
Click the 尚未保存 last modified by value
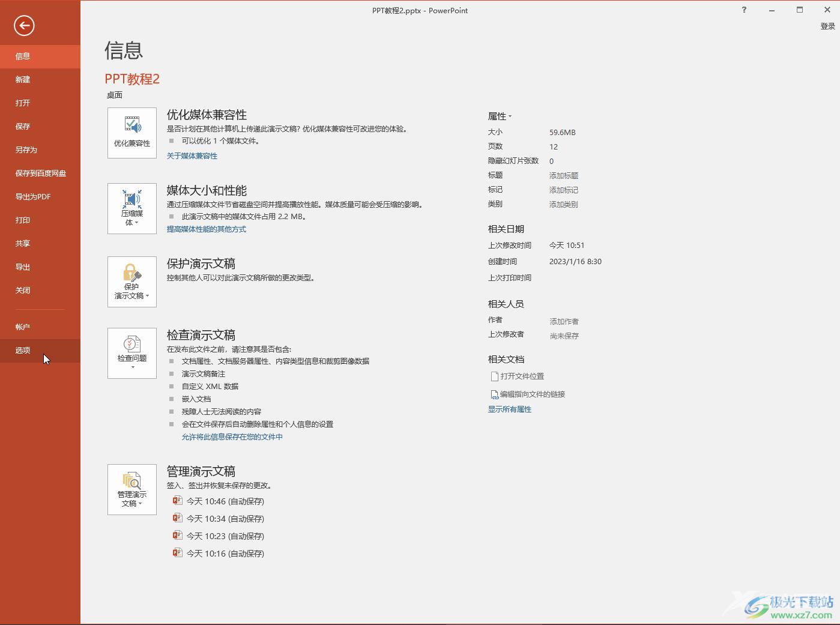(564, 336)
